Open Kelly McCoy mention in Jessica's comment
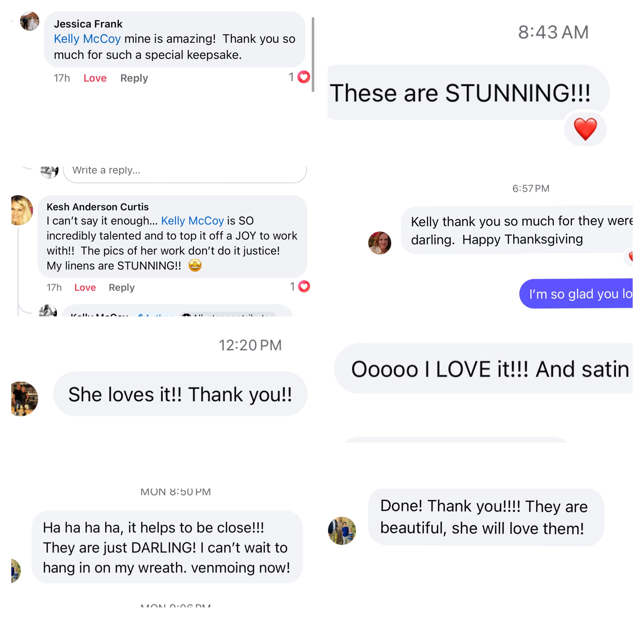Image resolution: width=644 pixels, height=644 pixels. pos(87,39)
